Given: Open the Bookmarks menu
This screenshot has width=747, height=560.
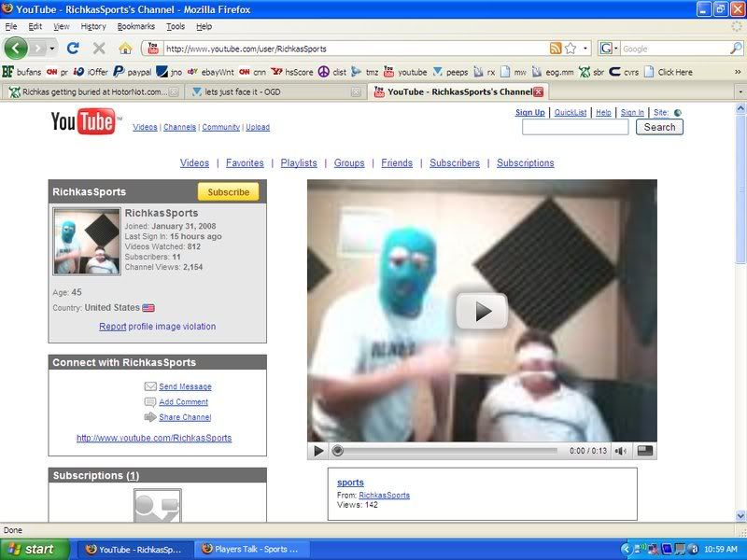Looking at the screenshot, I should (x=136, y=26).
